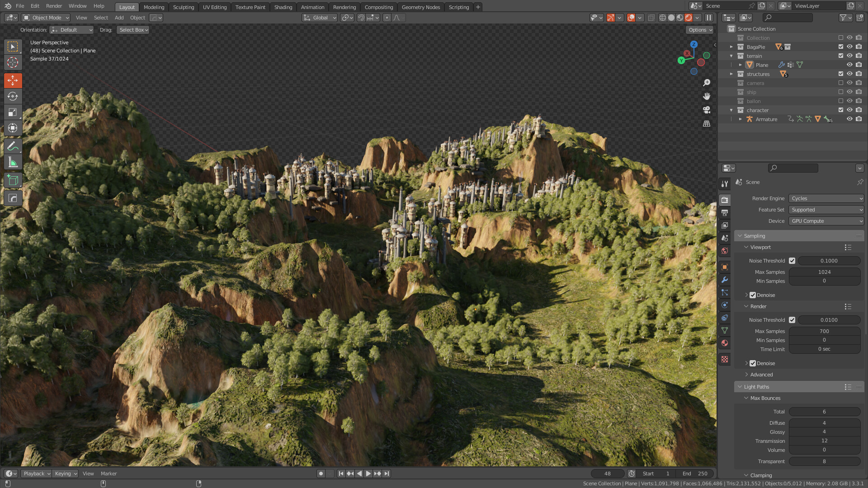The height and width of the screenshot is (488, 868).
Task: Select the Plane object in the outliner
Action: (762, 65)
